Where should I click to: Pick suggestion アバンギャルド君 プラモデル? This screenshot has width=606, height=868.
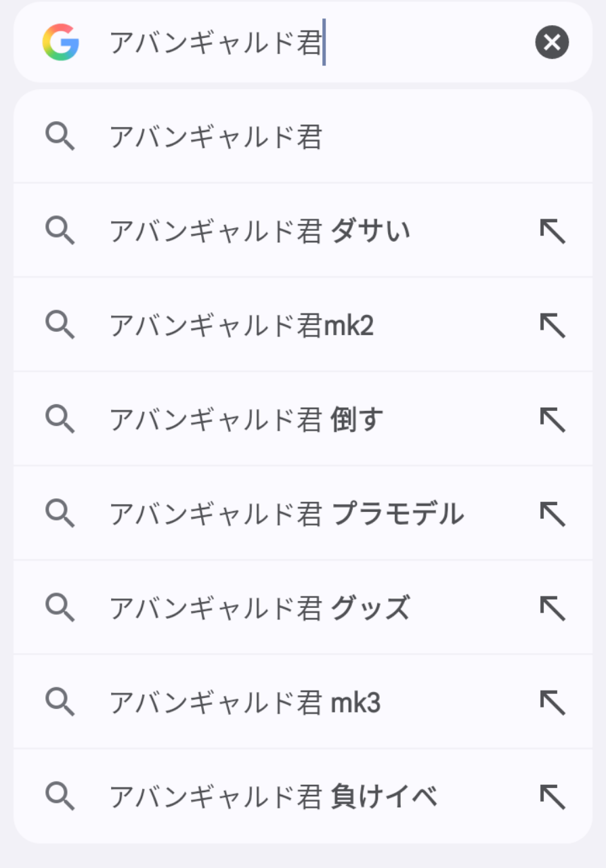pos(286,515)
